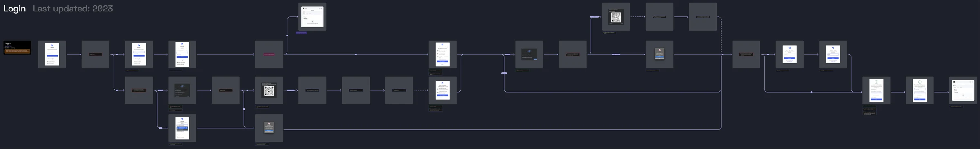Select the lock dialog frame below the top-row QR code
The height and width of the screenshot is (149, 980).
pyautogui.click(x=659, y=54)
